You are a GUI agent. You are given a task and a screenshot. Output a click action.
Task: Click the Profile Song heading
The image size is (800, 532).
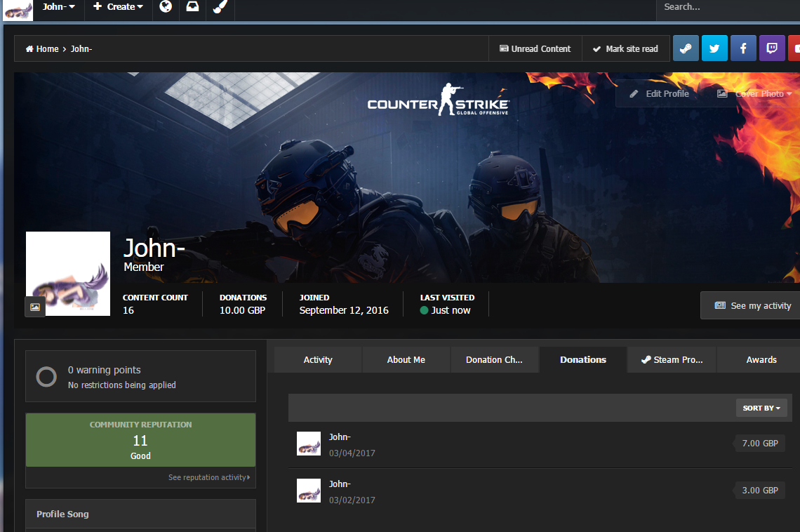[62, 514]
